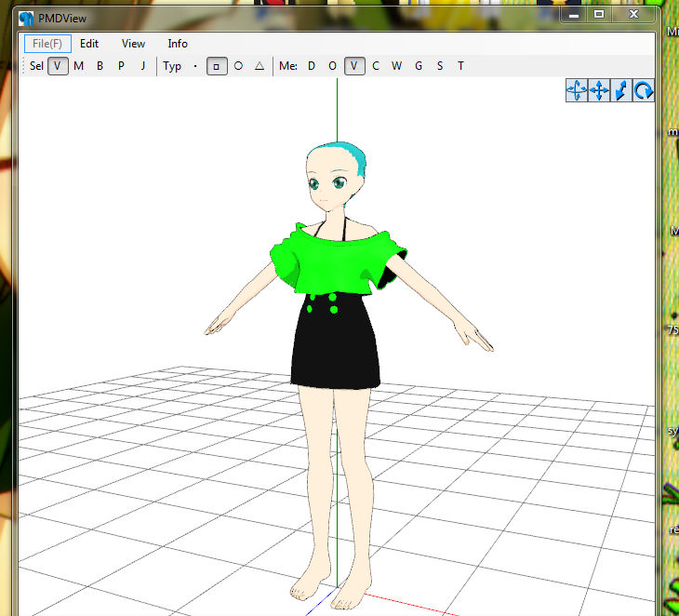Viewport: 679px width, 616px height.
Task: Toggle J joint selection in Sel group
Action: [143, 66]
